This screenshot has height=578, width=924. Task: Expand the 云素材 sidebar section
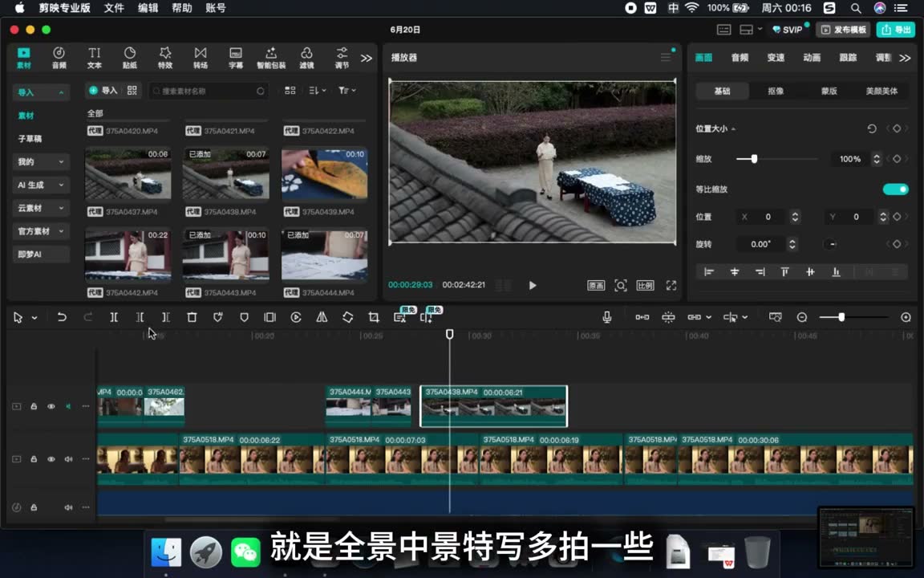pos(40,208)
